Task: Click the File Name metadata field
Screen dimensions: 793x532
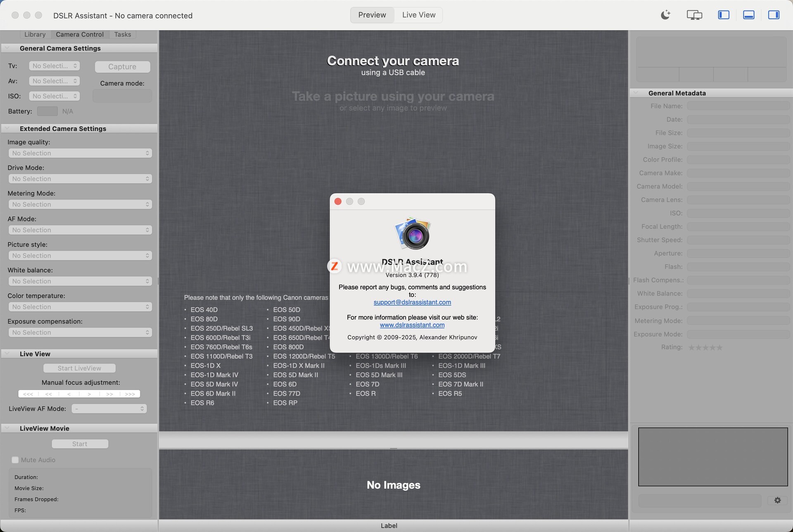Action: (738, 106)
